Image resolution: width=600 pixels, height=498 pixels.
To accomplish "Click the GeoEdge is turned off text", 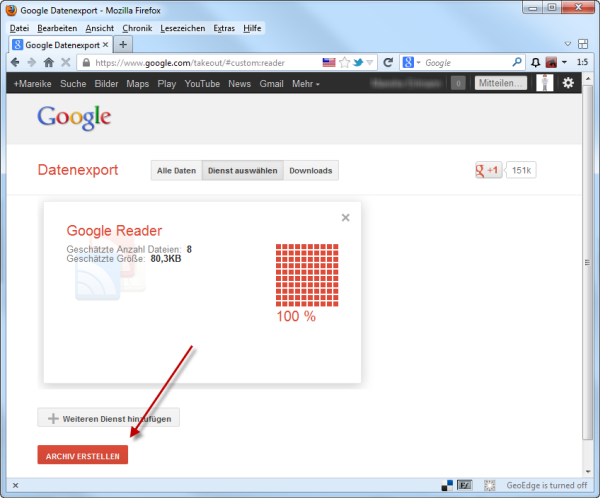I will [546, 485].
